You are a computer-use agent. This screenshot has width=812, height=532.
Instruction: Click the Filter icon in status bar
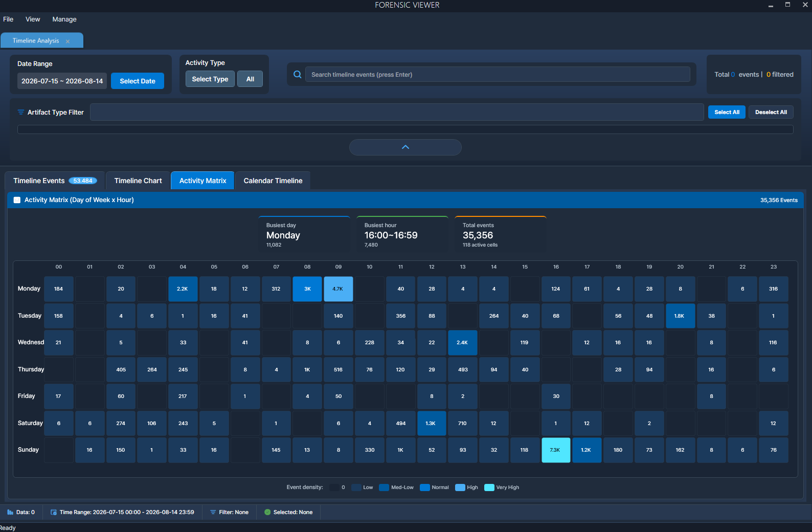point(213,512)
